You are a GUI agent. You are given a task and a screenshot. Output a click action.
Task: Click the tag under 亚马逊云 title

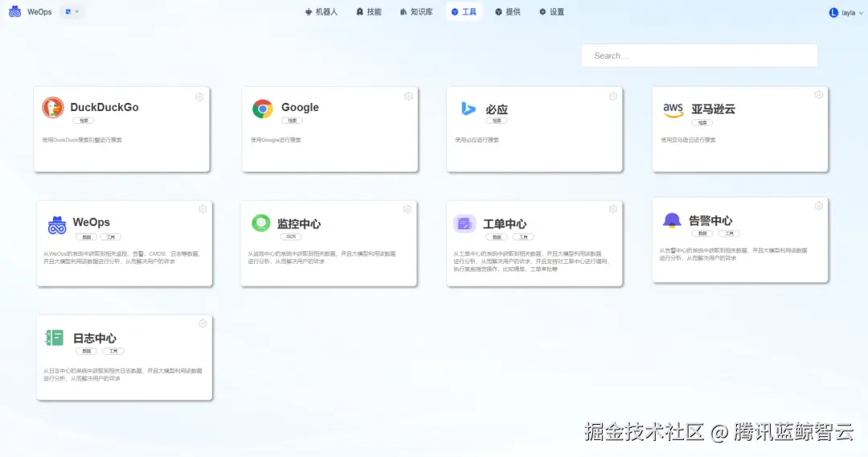click(x=702, y=122)
